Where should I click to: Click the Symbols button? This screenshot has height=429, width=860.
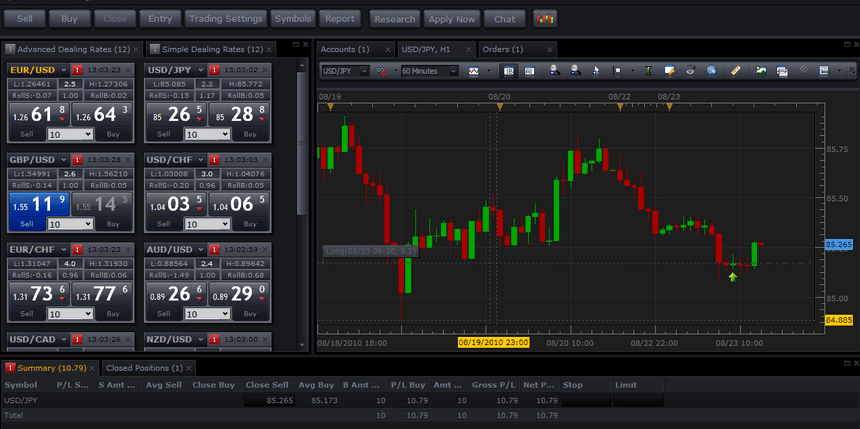tap(293, 19)
